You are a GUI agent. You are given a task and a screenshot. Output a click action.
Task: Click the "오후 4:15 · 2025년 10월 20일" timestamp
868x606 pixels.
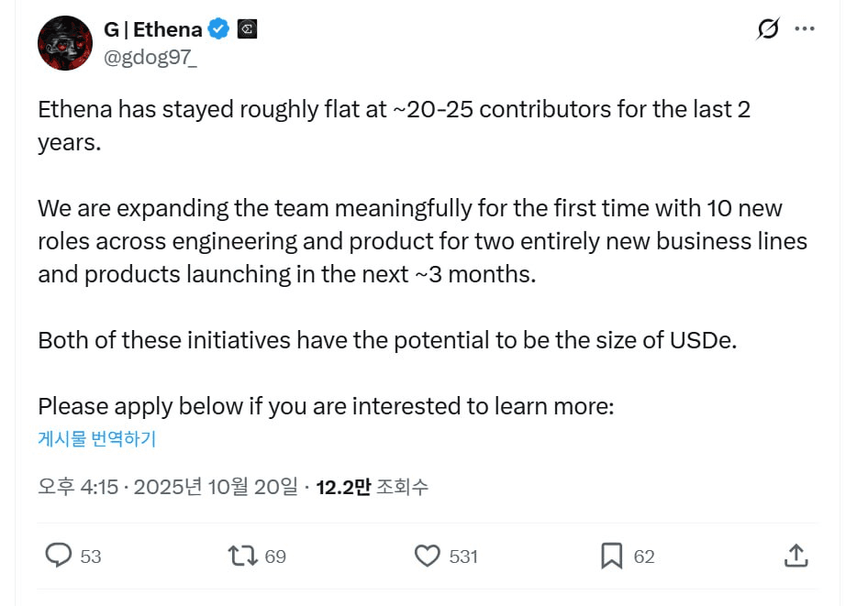pyautogui.click(x=168, y=487)
